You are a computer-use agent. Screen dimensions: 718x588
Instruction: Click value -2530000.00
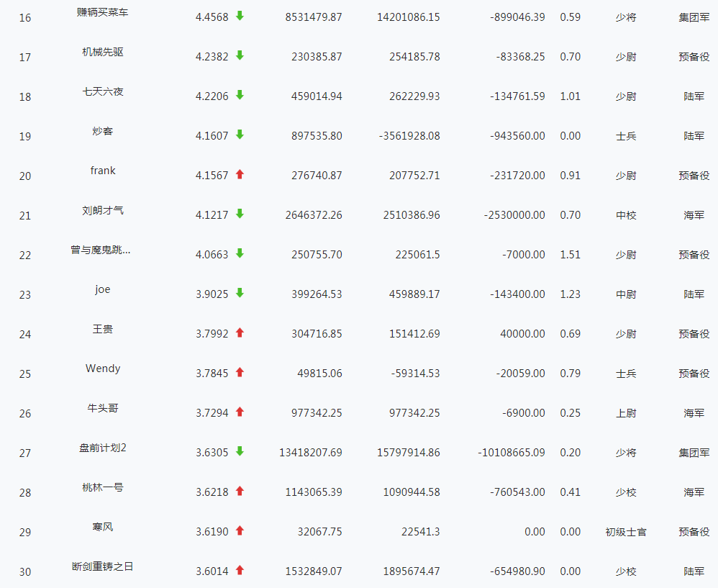514,215
